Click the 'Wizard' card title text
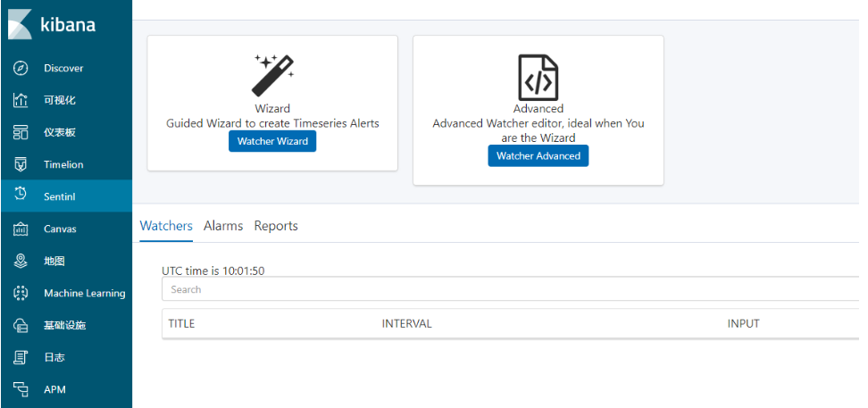The height and width of the screenshot is (408, 868). pos(272,109)
